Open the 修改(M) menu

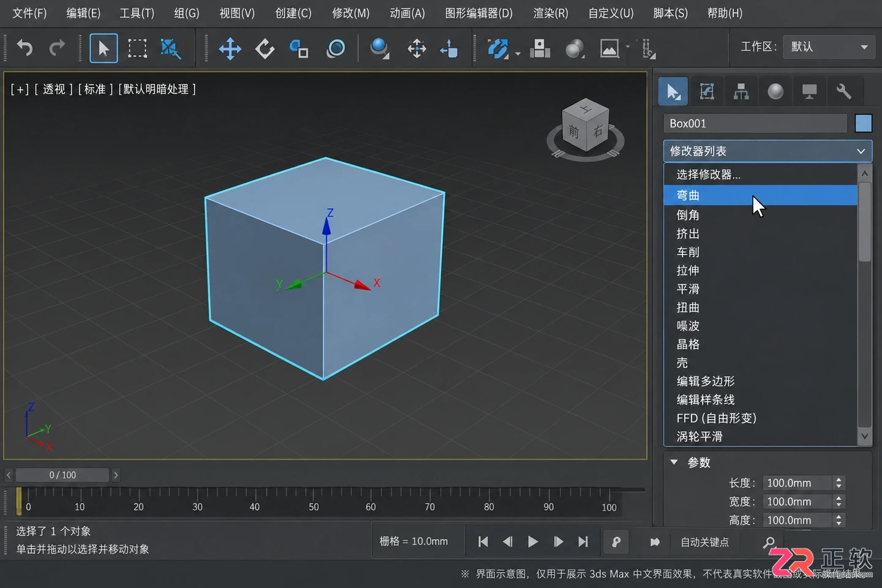pos(351,13)
